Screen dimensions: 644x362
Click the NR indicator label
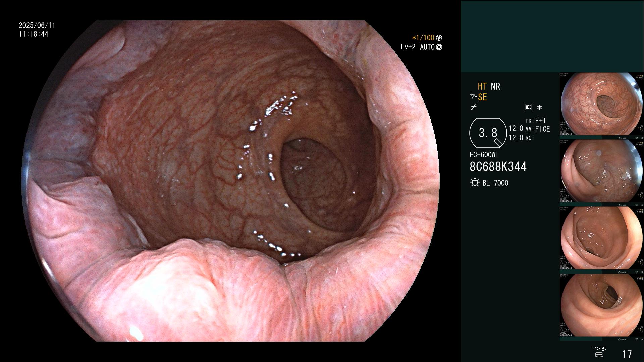pyautogui.click(x=495, y=87)
